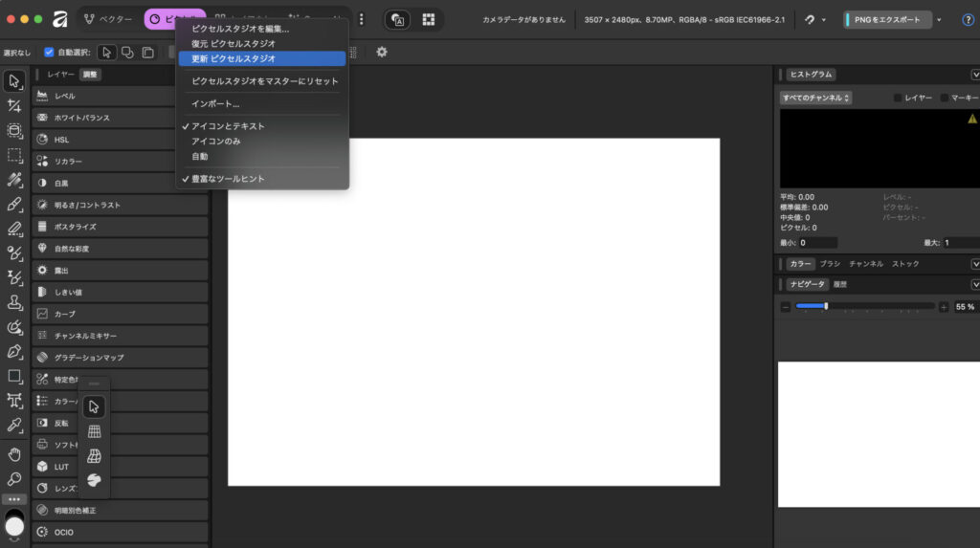Select the Color Picker eyedropper tool
The height and width of the screenshot is (548, 980).
[x=14, y=424]
